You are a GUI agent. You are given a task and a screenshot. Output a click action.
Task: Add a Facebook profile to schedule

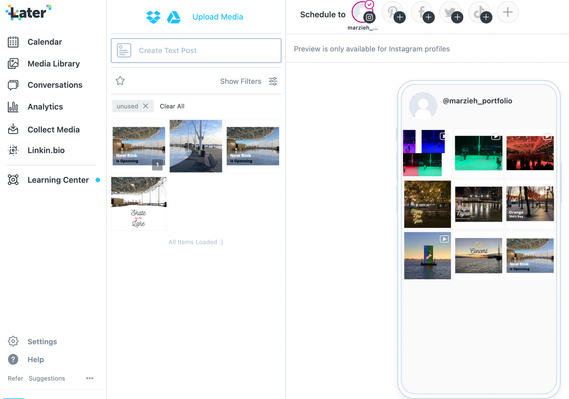(422, 13)
